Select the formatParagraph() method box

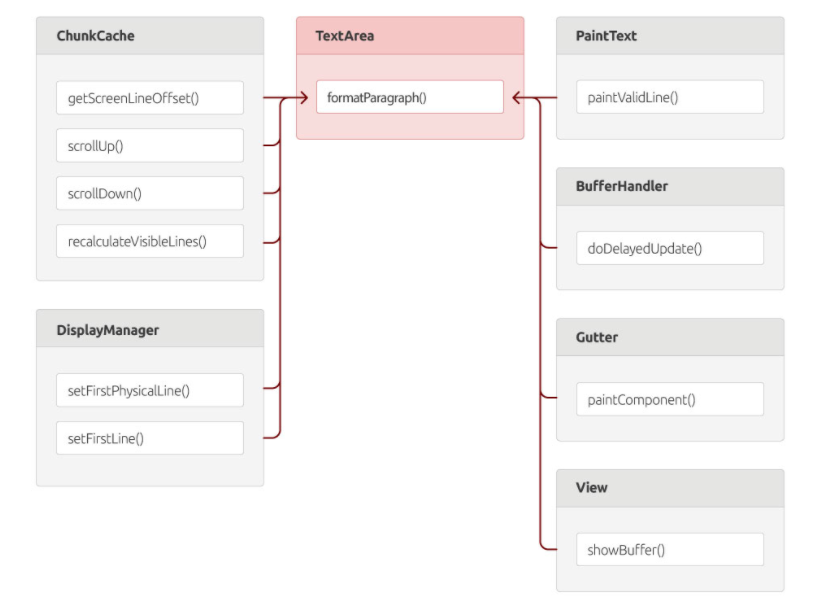pyautogui.click(x=410, y=98)
